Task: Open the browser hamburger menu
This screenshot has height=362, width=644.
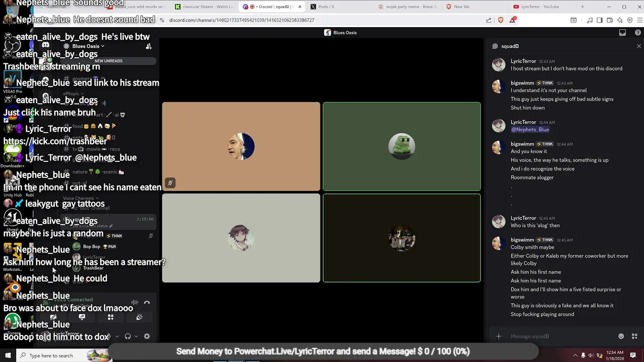Action: [639, 20]
